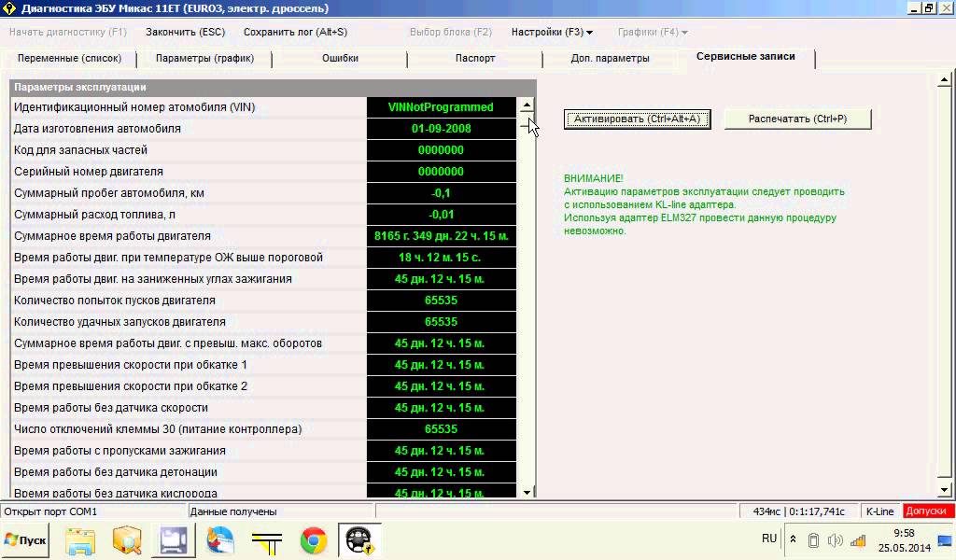This screenshot has height=560, width=956.
Task: Click the volume speaker icon in system tray
Action: [835, 539]
